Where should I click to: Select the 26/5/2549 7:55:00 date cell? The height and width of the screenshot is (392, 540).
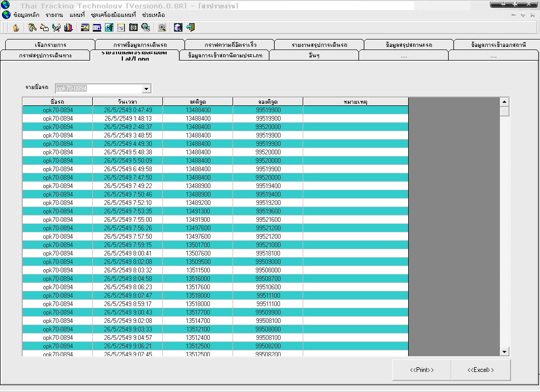point(128,220)
